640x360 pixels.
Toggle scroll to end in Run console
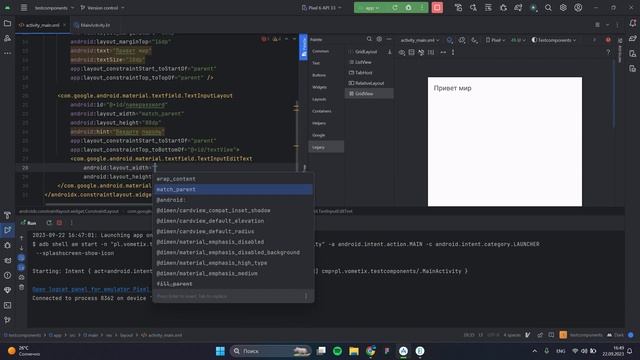point(21,268)
